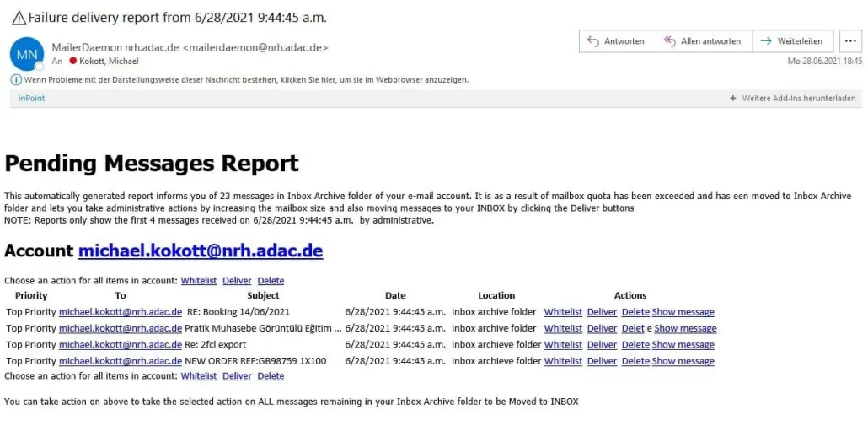Click Show message in Re: 2fcl export row

683,344
